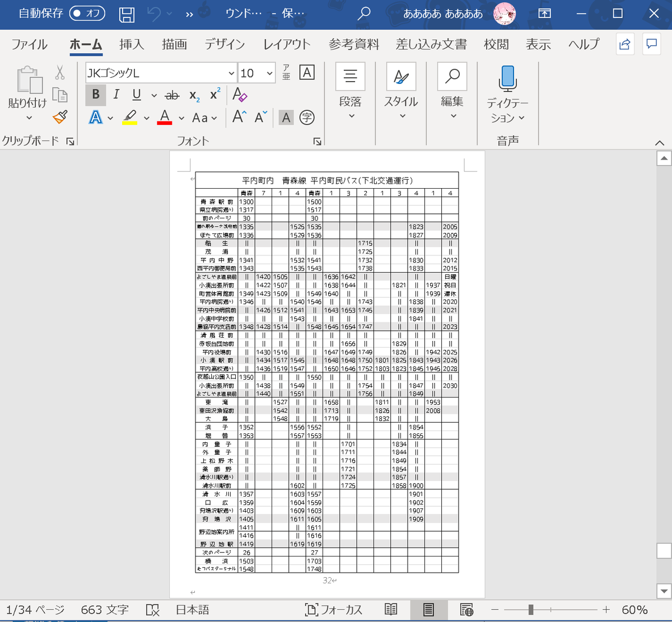Click the Dictate microphone icon
The height and width of the screenshot is (622, 672).
pos(507,78)
